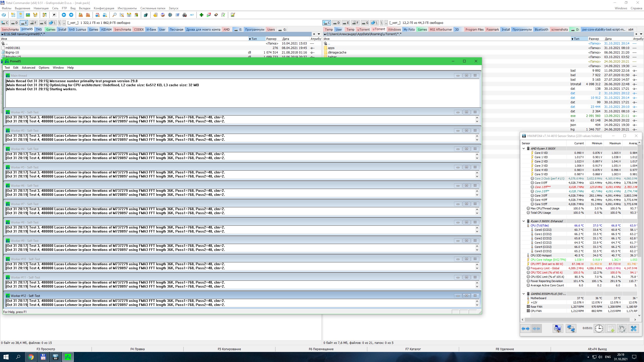Reset HWiNFO sensor values with clock icon
The width and height of the screenshot is (644, 362).
coord(599,329)
